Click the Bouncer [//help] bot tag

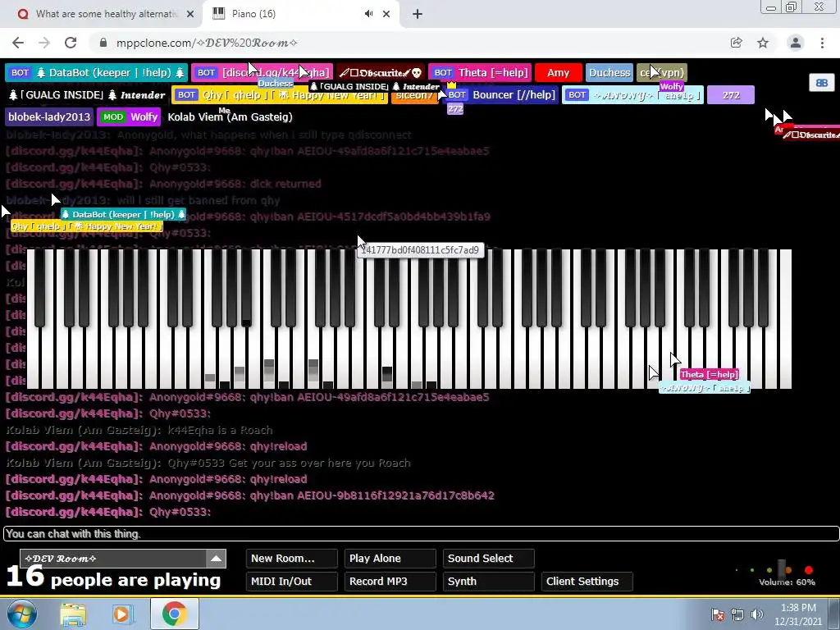coord(500,95)
